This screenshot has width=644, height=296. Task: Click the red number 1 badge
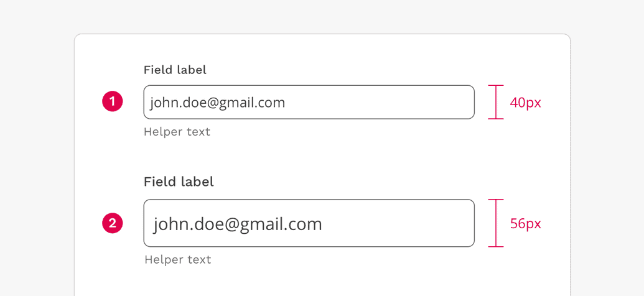(113, 101)
